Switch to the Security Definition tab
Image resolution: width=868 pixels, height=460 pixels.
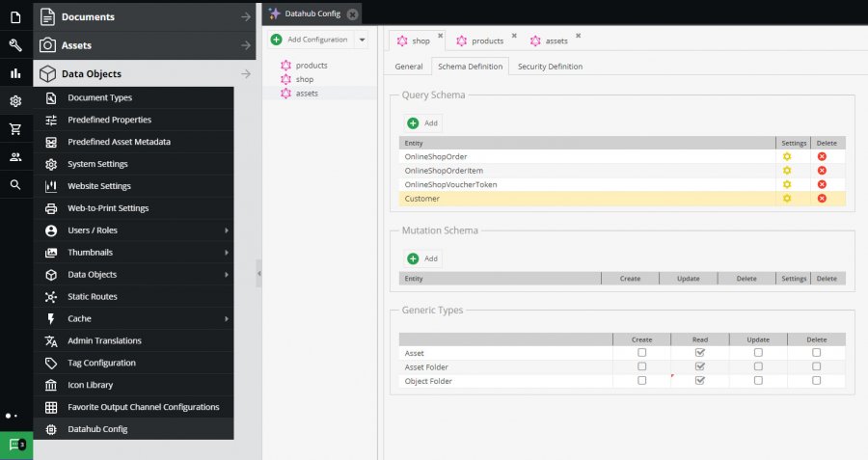pos(550,67)
